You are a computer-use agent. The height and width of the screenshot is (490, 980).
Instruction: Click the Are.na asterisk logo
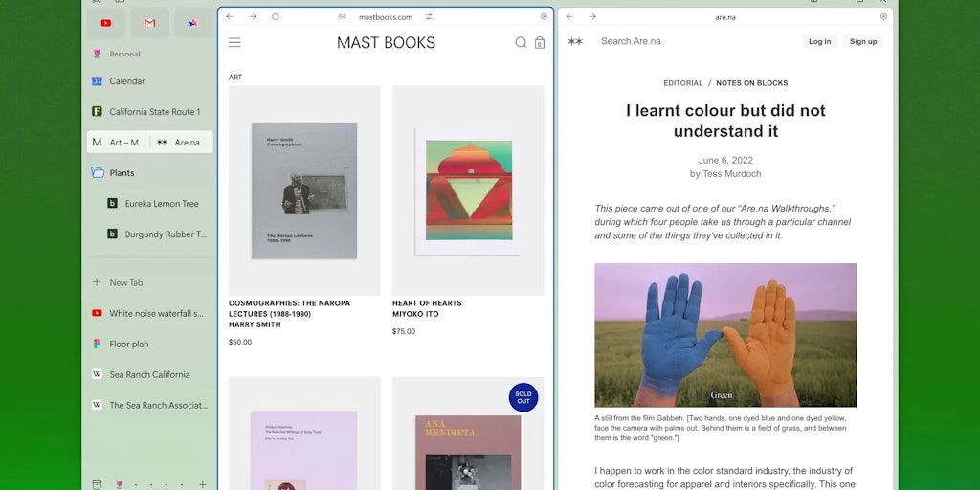coord(575,41)
